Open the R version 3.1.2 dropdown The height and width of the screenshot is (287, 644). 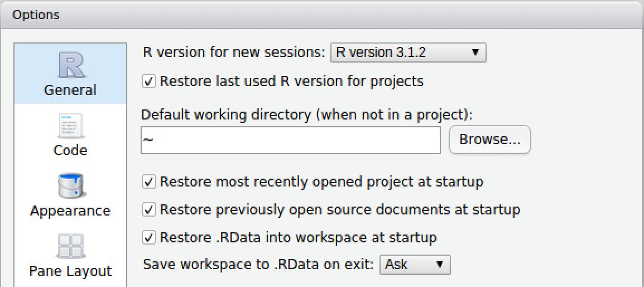[408, 52]
